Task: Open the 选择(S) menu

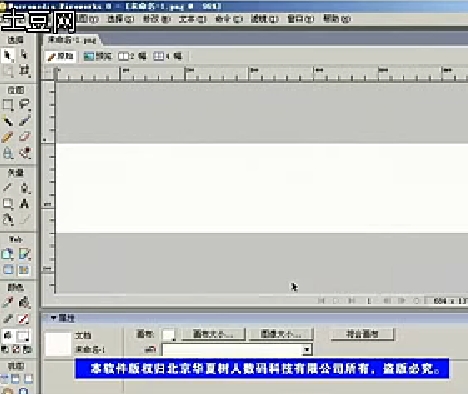Action: (x=120, y=19)
